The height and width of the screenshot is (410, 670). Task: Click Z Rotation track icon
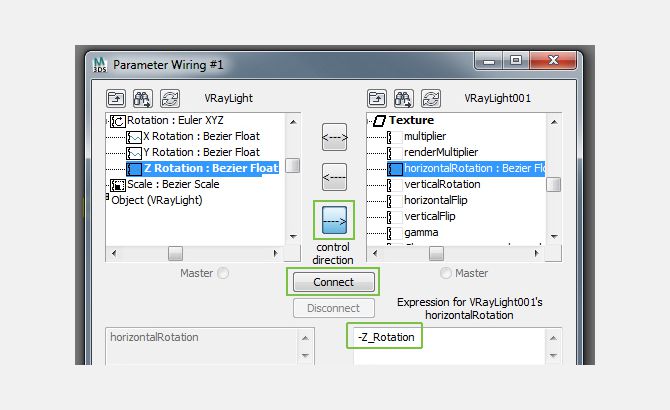(134, 169)
